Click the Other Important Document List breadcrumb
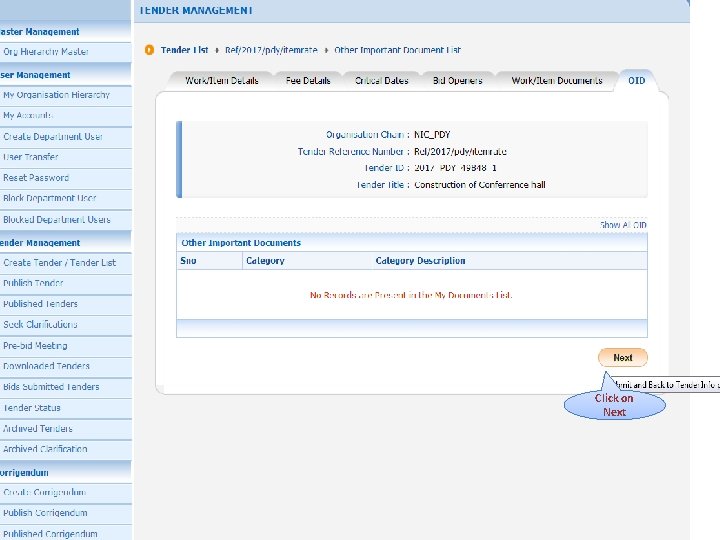The width and height of the screenshot is (720, 540). pyautogui.click(x=398, y=50)
